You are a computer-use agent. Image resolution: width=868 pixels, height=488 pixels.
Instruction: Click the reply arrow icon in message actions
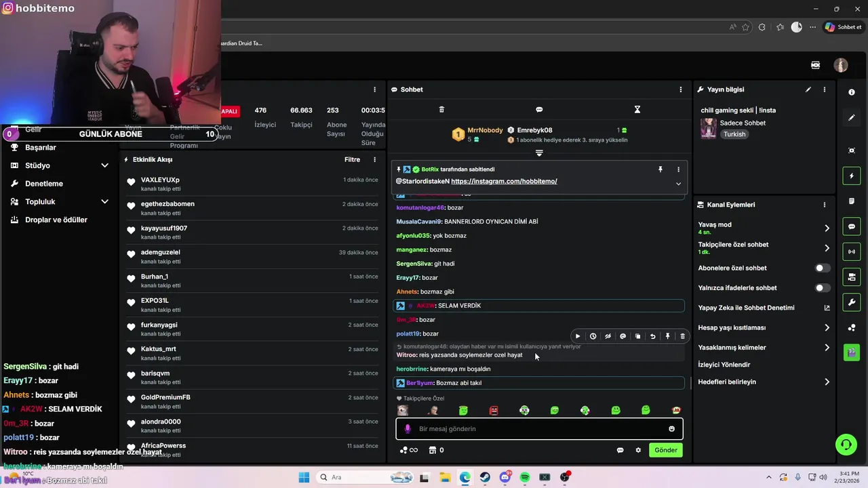[x=652, y=336]
